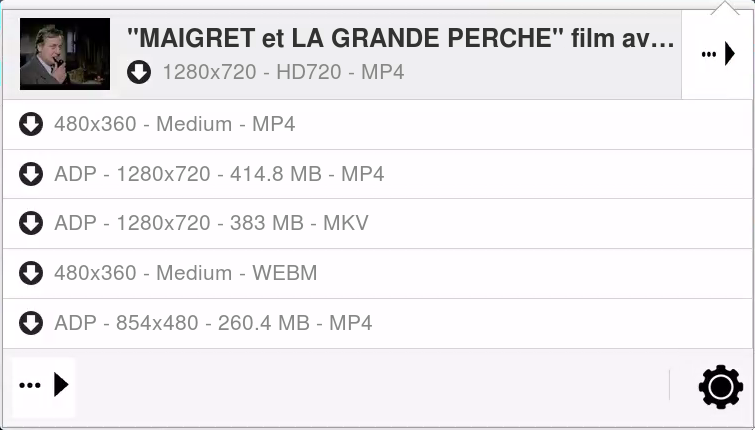
Task: Expand the bottom-left more formats arrow
Action: pyautogui.click(x=44, y=385)
